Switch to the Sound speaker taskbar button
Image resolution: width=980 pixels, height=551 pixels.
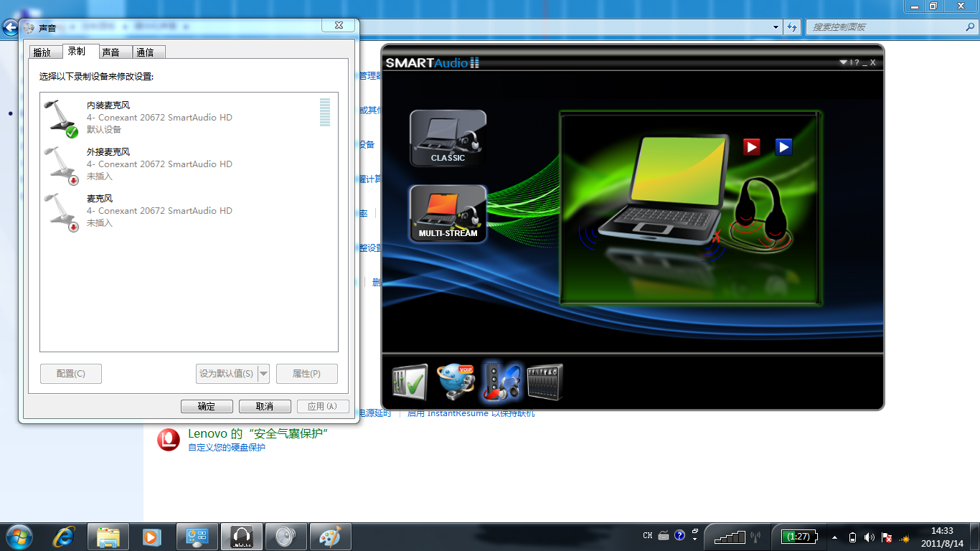tap(286, 537)
